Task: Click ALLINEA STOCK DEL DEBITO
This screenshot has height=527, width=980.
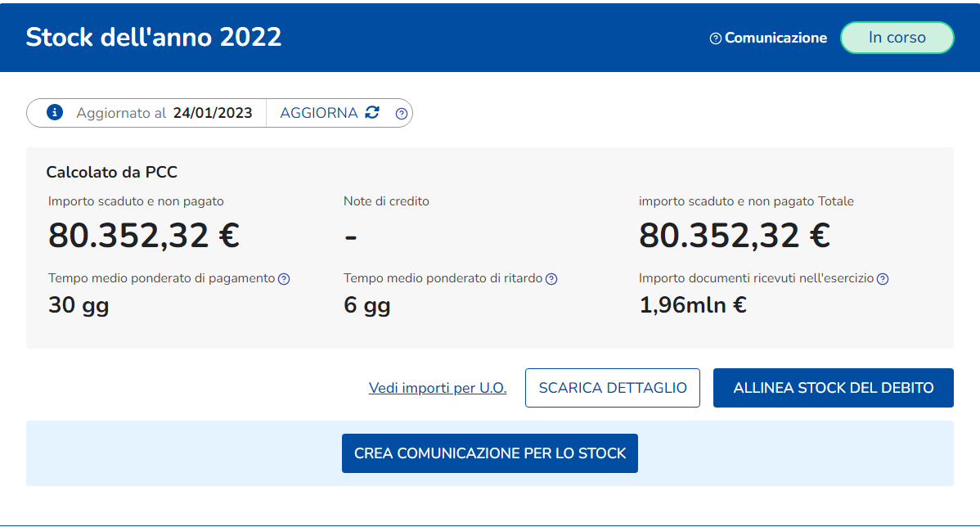Action: pyautogui.click(x=833, y=388)
